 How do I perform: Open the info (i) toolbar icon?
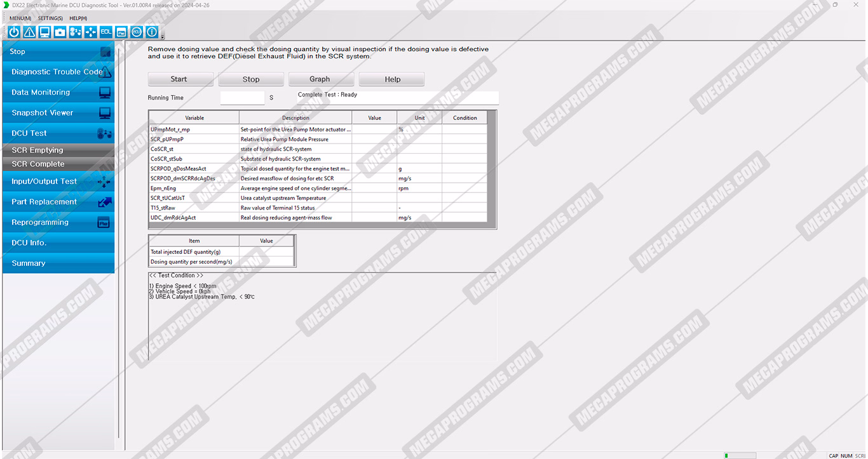(151, 32)
